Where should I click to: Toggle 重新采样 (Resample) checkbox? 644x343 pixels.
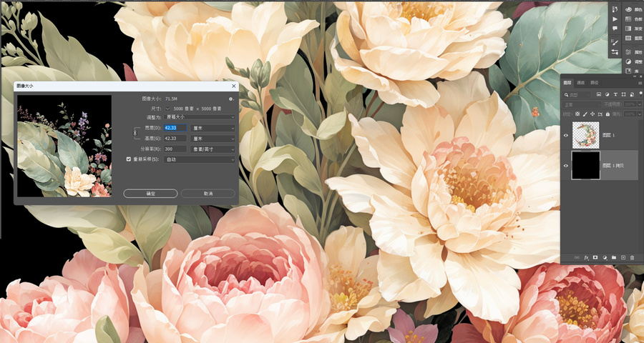click(x=129, y=159)
